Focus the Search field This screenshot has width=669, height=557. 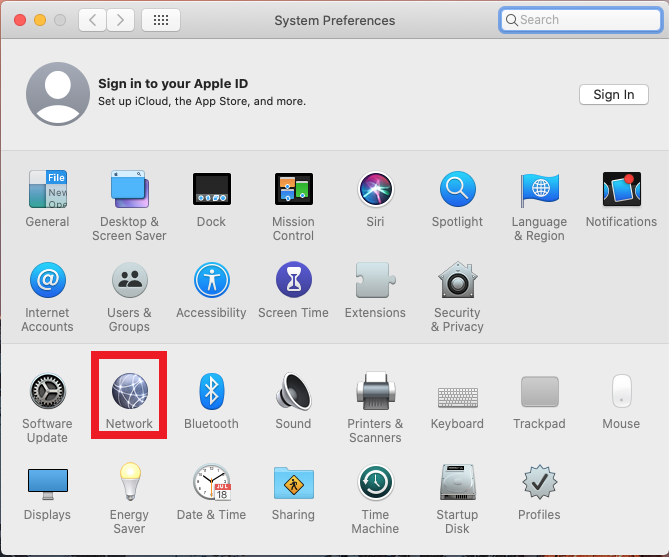point(581,20)
